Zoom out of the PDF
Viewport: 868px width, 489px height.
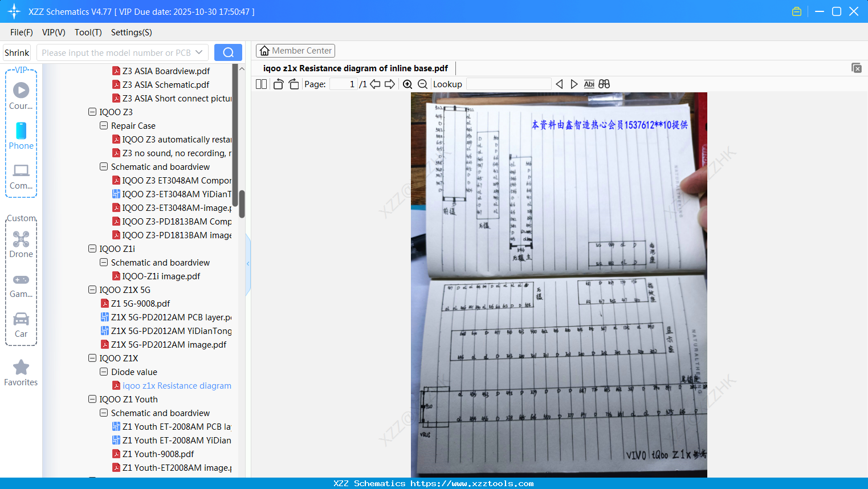click(422, 84)
